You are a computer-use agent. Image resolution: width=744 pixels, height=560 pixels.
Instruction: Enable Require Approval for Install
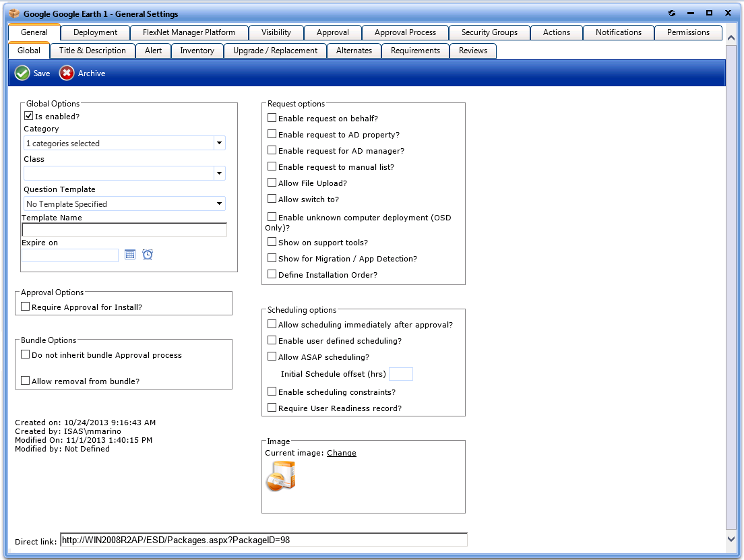point(25,307)
